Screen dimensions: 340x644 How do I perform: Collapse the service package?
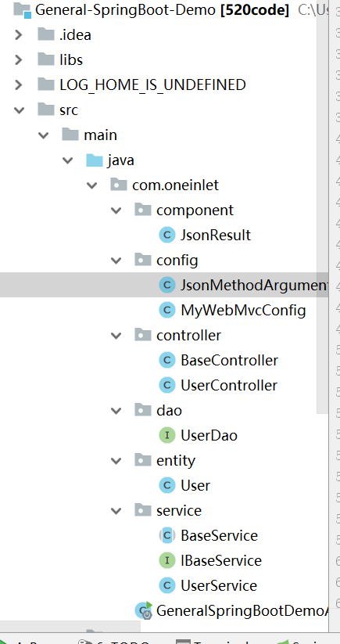coord(116,511)
